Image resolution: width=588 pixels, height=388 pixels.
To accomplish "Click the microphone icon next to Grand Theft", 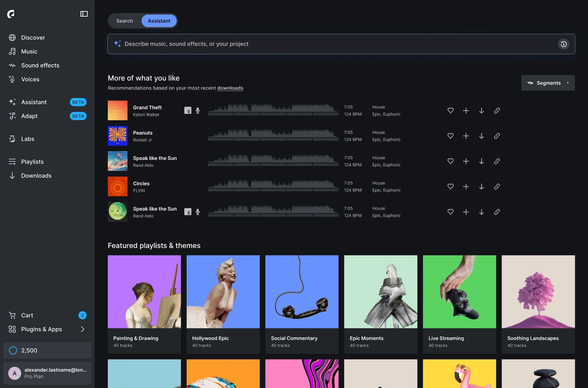I will pyautogui.click(x=198, y=110).
